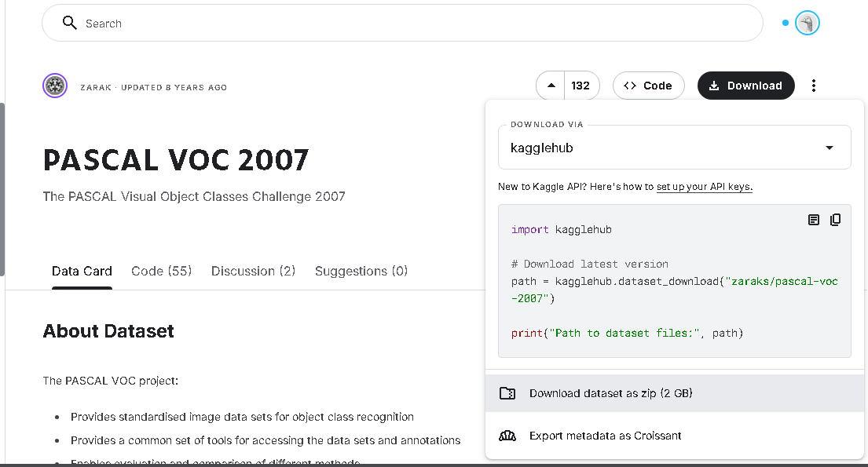
Task: Click the magnifier search icon
Action: (x=69, y=23)
